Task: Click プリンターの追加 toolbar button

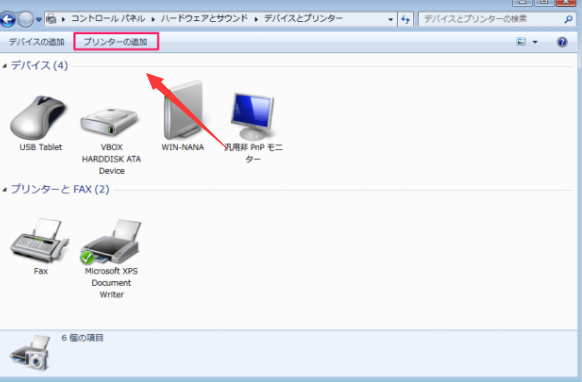Action: click(x=116, y=42)
